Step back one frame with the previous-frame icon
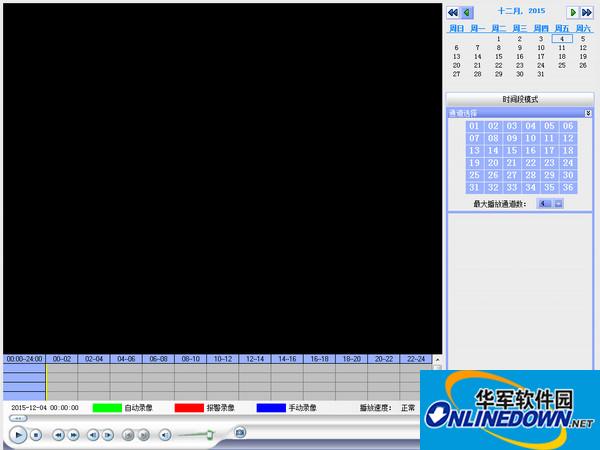 click(x=93, y=435)
